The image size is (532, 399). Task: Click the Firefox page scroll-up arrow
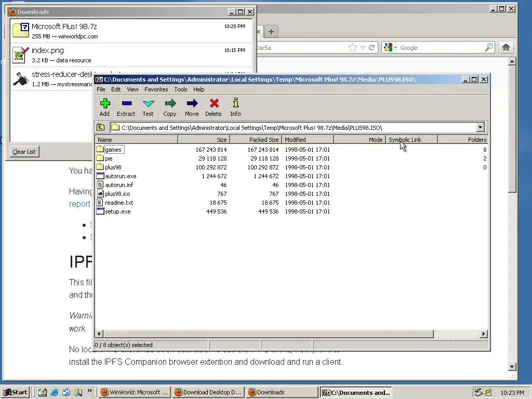(512, 61)
